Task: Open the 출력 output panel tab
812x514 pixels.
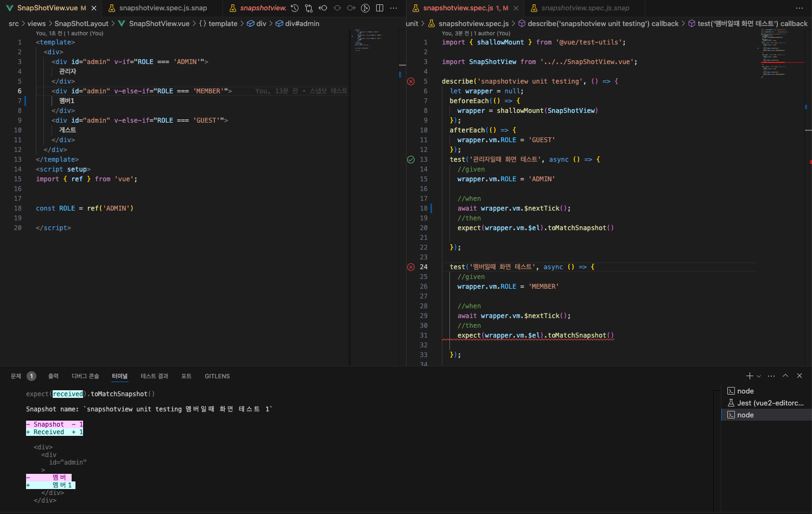Action: (x=53, y=376)
